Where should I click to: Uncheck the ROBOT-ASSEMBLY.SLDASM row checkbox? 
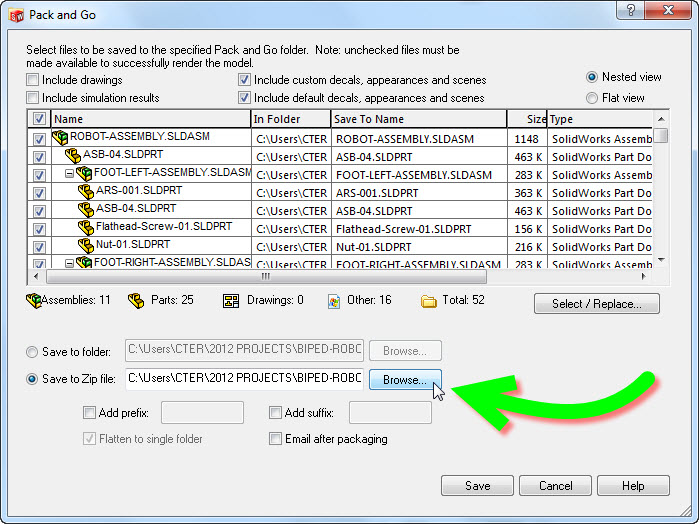[x=39, y=139]
